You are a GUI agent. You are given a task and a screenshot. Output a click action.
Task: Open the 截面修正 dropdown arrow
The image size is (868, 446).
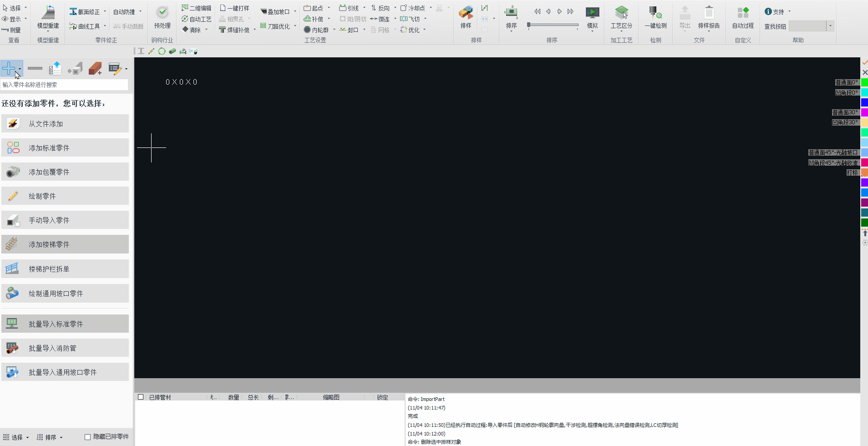[x=105, y=11]
